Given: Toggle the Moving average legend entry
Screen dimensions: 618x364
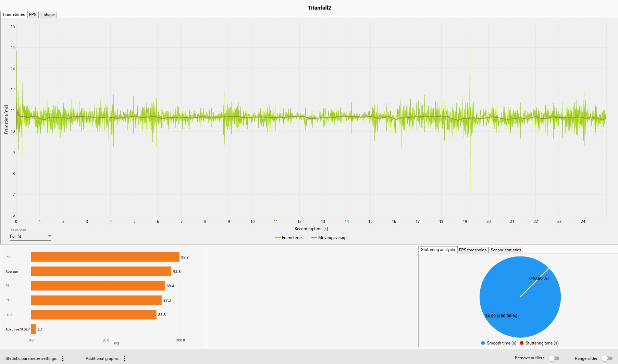Looking at the screenshot, I should [x=329, y=238].
